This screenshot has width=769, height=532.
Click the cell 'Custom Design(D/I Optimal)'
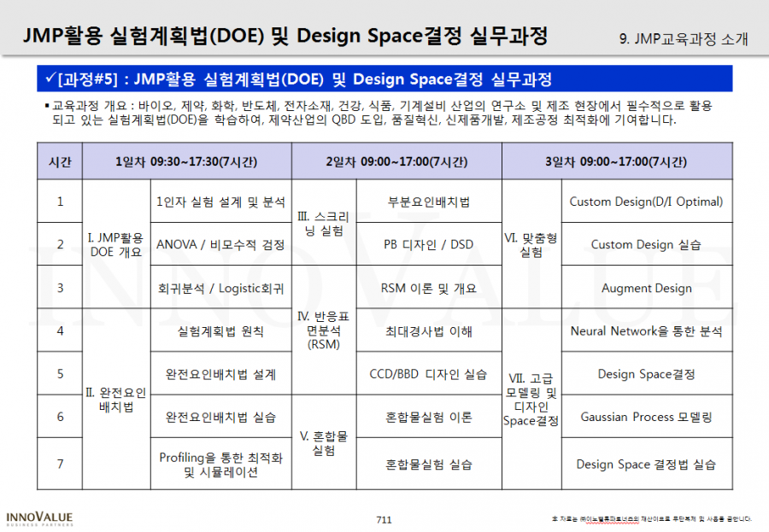[x=647, y=202]
